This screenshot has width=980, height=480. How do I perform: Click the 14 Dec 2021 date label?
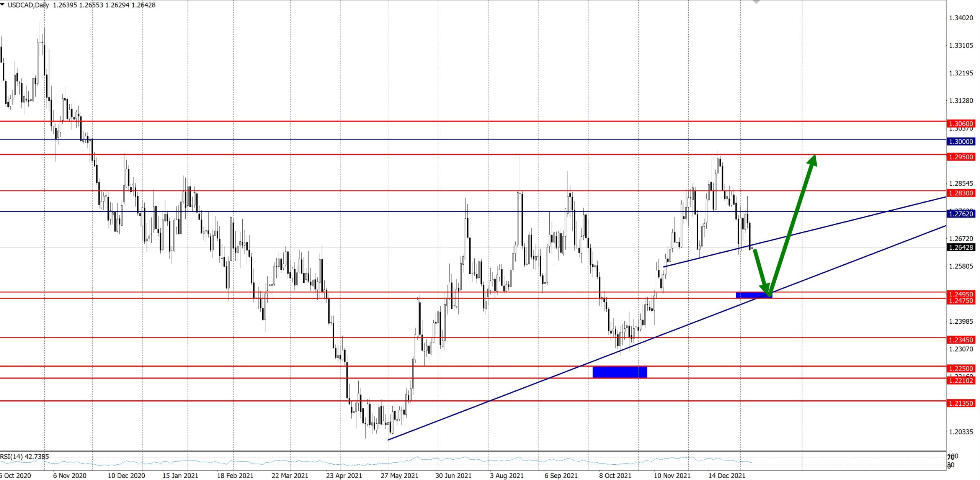(x=727, y=475)
